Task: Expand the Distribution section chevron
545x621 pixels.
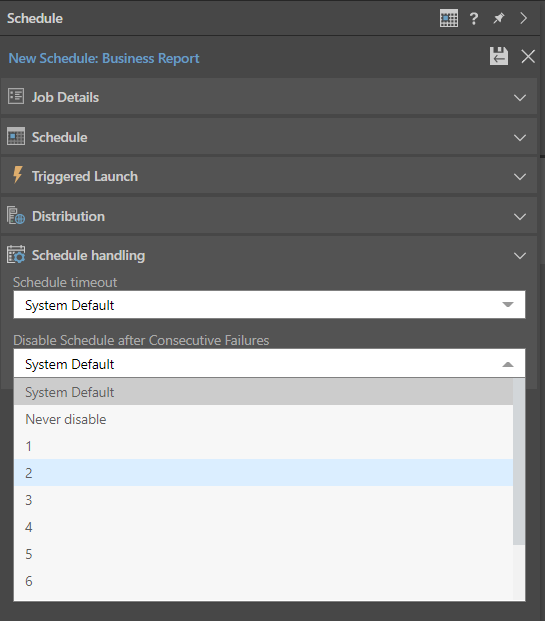Action: click(520, 216)
